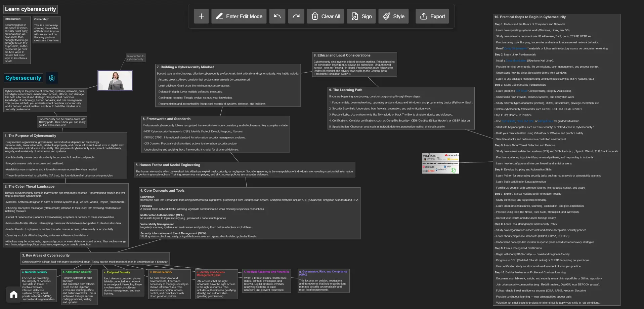Screen dimensions: 644x309
Task: Select '9. The Learning Path' node
Action: [x=401, y=108]
